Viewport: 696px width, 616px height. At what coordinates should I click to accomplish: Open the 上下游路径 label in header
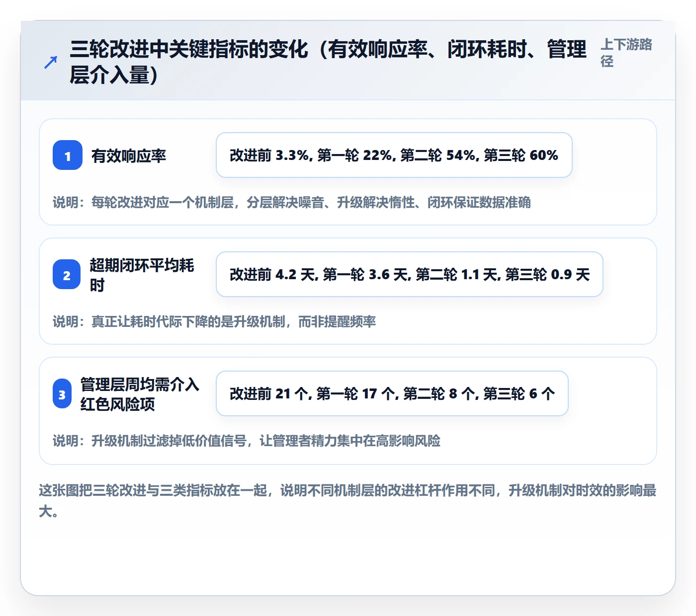click(626, 53)
